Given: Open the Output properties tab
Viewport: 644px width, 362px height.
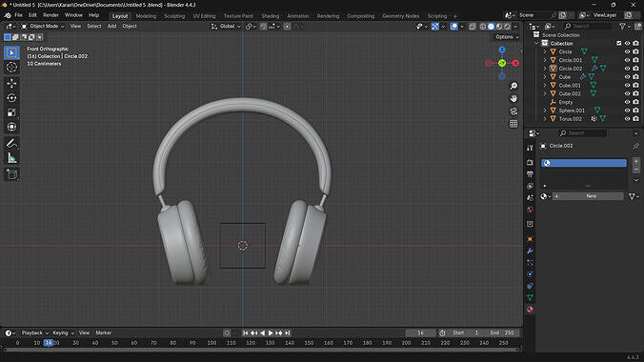Looking at the screenshot, I should [x=530, y=174].
